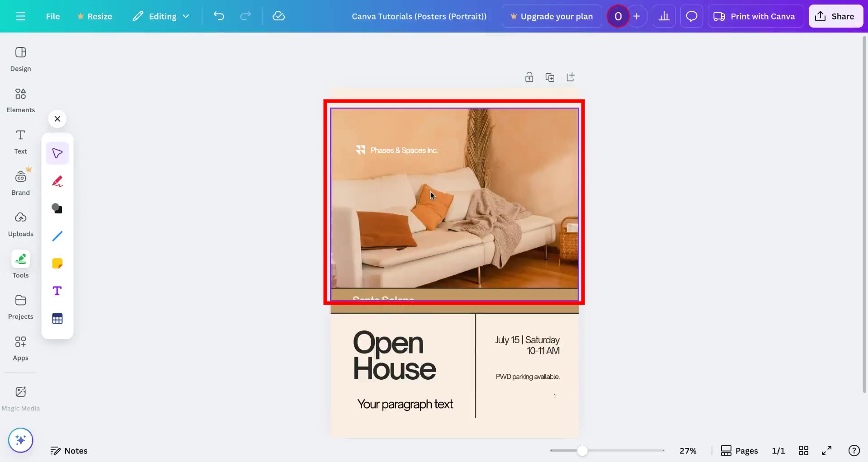Screen dimensions: 868x462
Task: Open the Elements panel in the sidebar
Action: [x=20, y=100]
